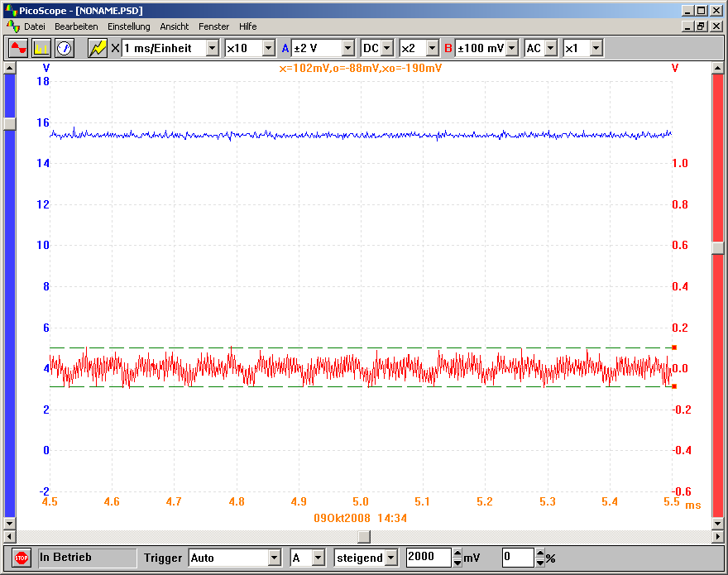Click the horizontal scrollbar right arrow

tap(705, 537)
